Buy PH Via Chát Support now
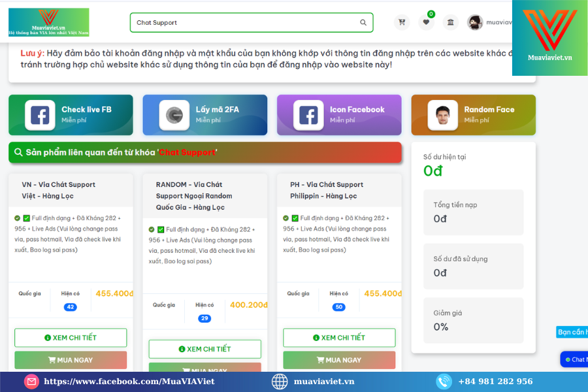588x392 pixels. tap(339, 360)
